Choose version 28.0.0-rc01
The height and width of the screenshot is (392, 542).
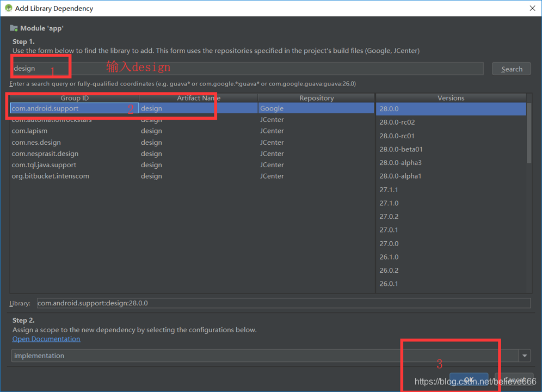(451, 136)
